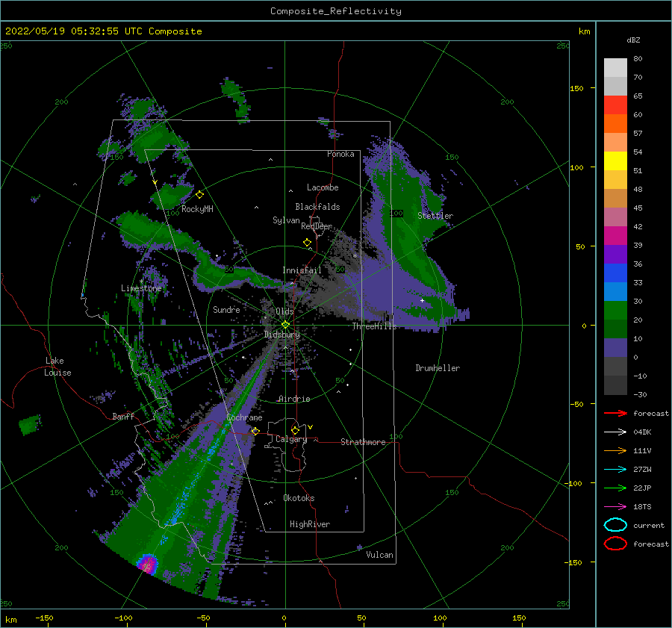672x628 pixels.
Task: Select the Okotoks label
Action: point(299,498)
